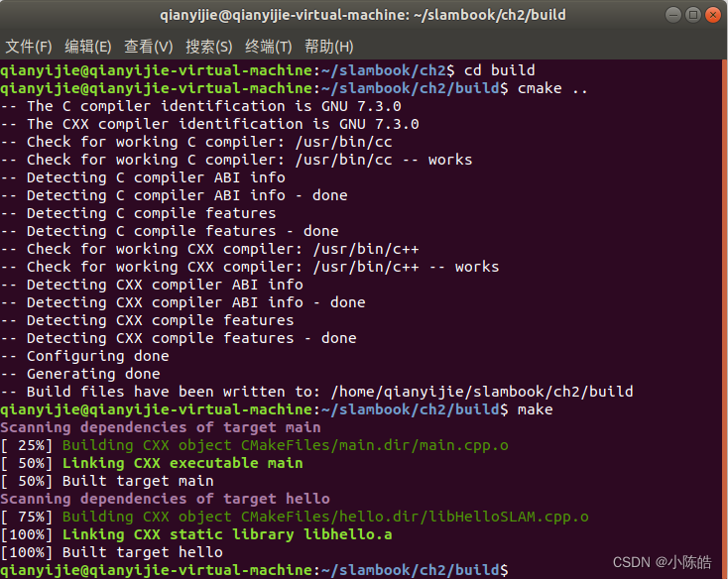Click the 'cd build' command text
This screenshot has width=728, height=579.
pos(500,70)
